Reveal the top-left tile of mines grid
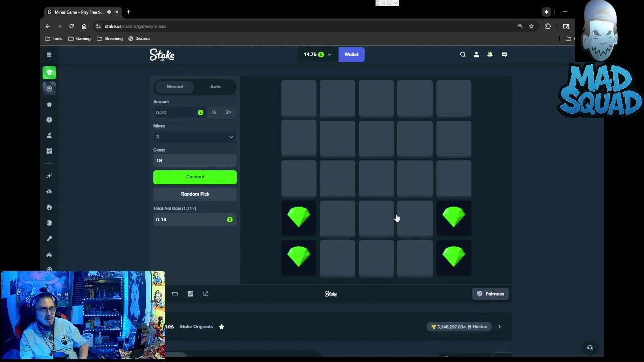This screenshot has height=362, width=644. click(x=299, y=99)
